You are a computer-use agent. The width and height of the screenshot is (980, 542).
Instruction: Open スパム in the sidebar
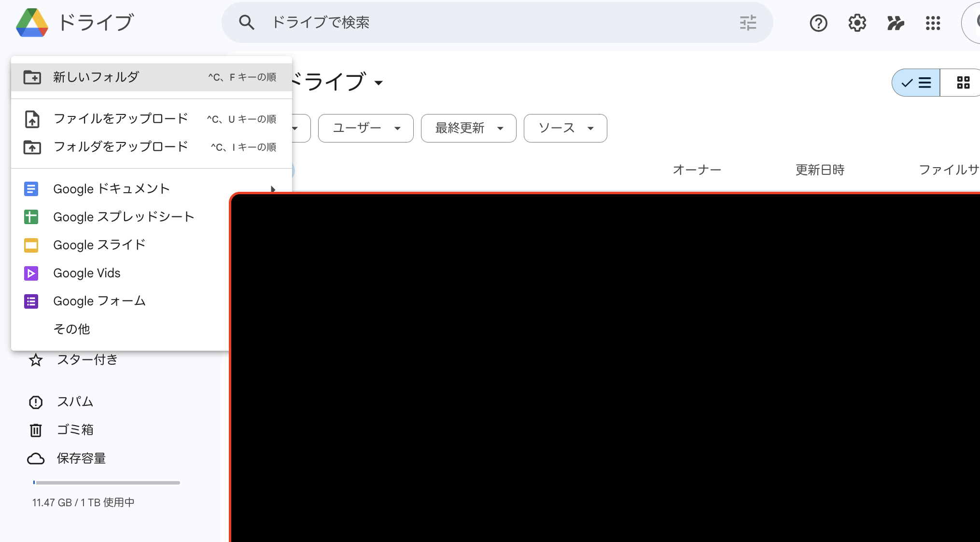point(75,402)
